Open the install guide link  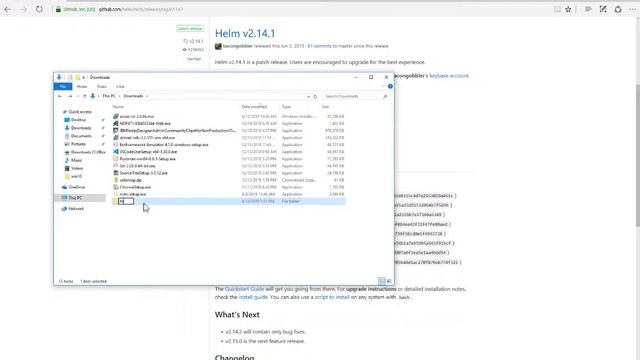pos(253,297)
